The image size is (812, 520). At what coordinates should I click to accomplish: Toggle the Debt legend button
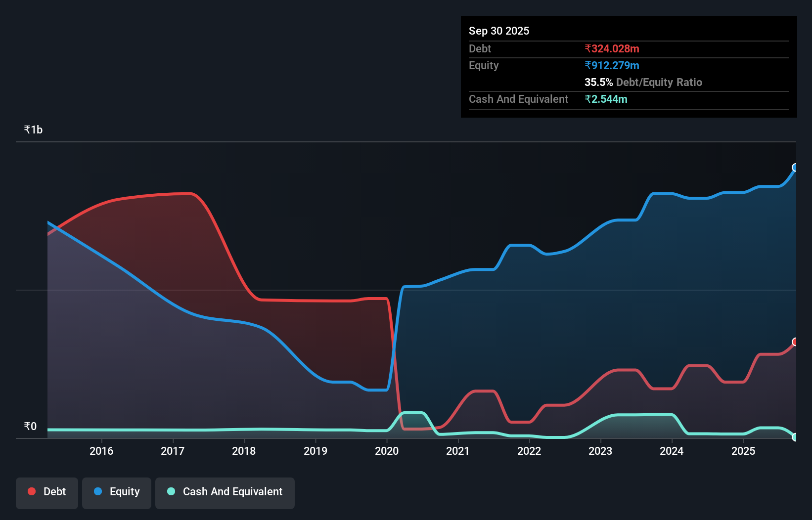click(47, 493)
